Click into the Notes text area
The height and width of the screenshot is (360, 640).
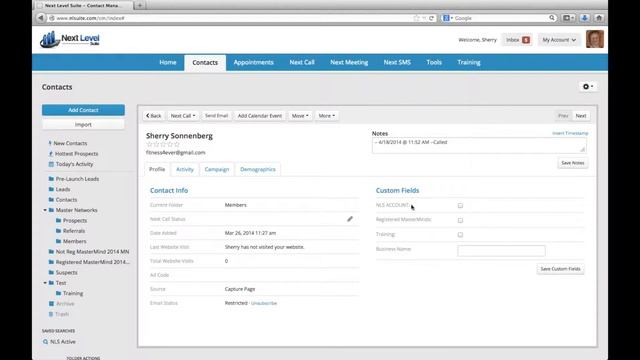[x=480, y=145]
